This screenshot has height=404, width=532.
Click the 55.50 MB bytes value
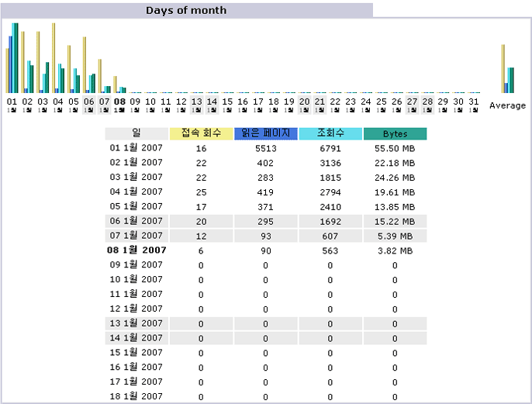point(395,148)
